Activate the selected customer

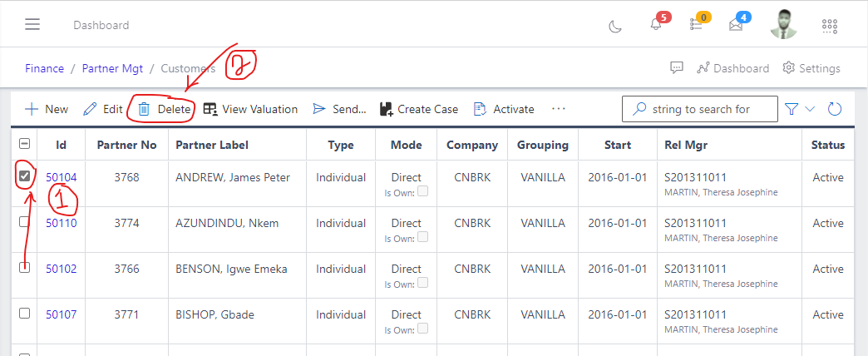point(505,109)
